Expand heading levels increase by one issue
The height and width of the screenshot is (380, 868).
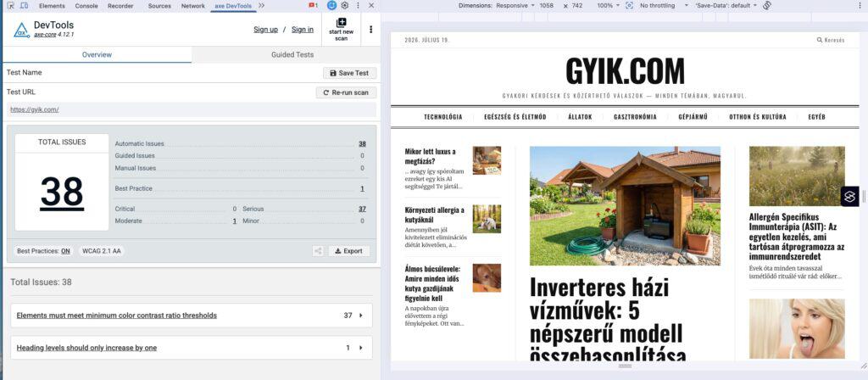(192, 348)
